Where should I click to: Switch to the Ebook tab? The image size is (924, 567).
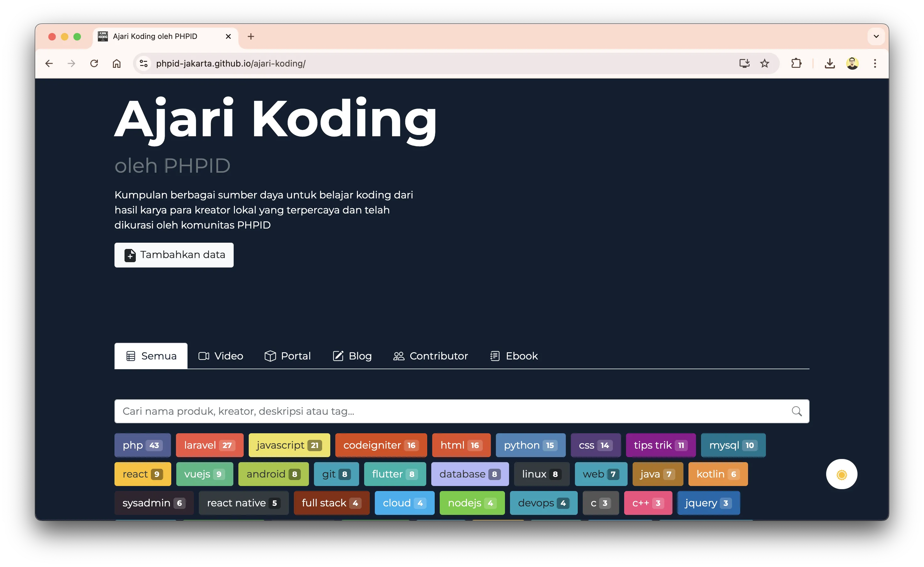click(514, 356)
